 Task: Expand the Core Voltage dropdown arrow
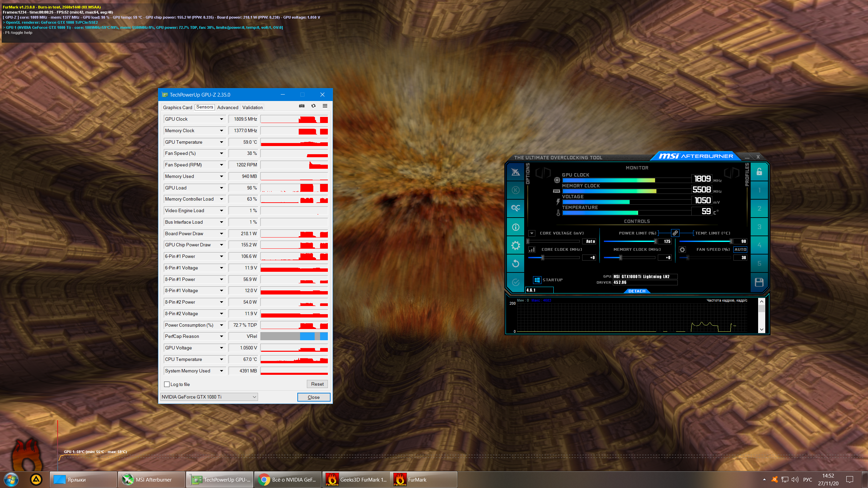tap(532, 233)
